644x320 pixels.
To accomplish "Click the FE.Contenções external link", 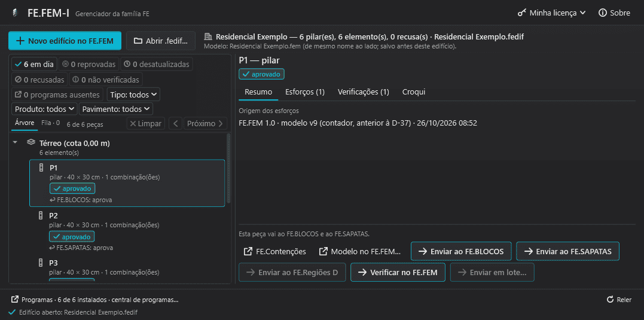I will pos(275,251).
